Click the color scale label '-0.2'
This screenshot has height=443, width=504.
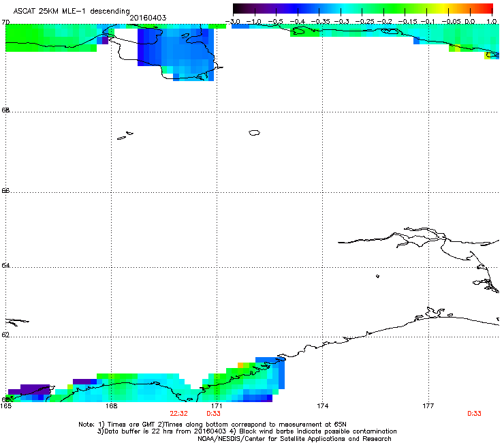(x=384, y=22)
